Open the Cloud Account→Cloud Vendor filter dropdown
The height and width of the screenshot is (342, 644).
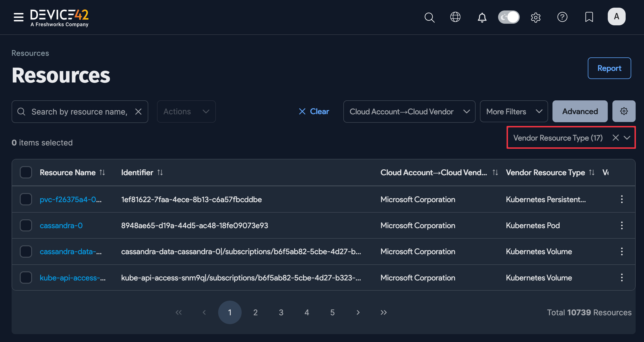[x=409, y=112]
